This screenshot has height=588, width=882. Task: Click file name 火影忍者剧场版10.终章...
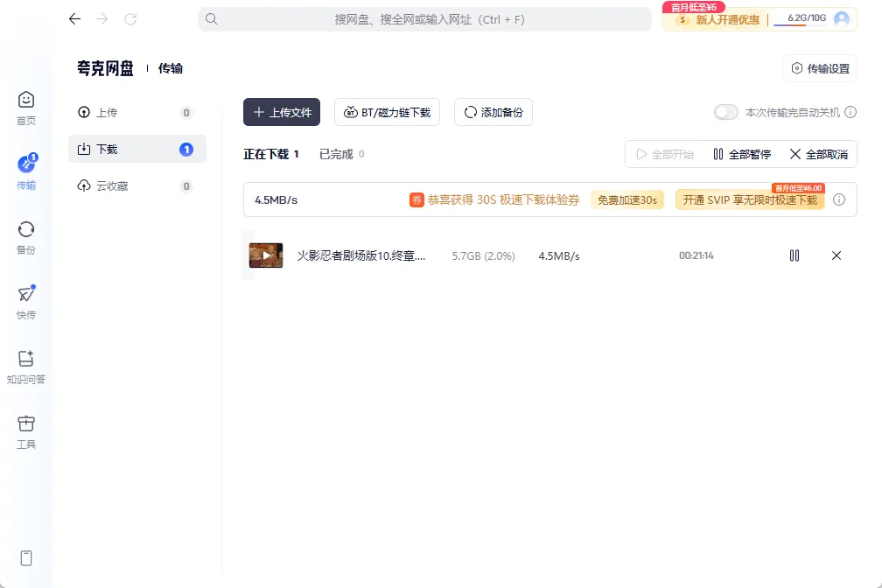tap(361, 256)
